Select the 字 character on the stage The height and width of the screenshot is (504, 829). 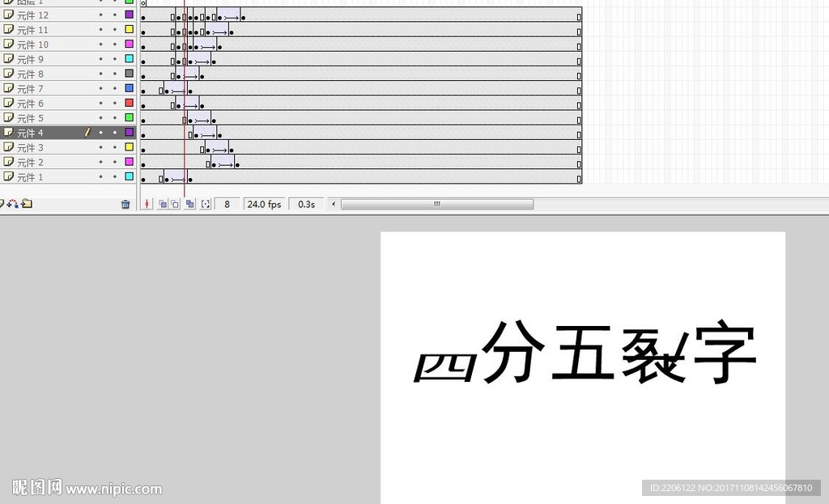pos(725,351)
